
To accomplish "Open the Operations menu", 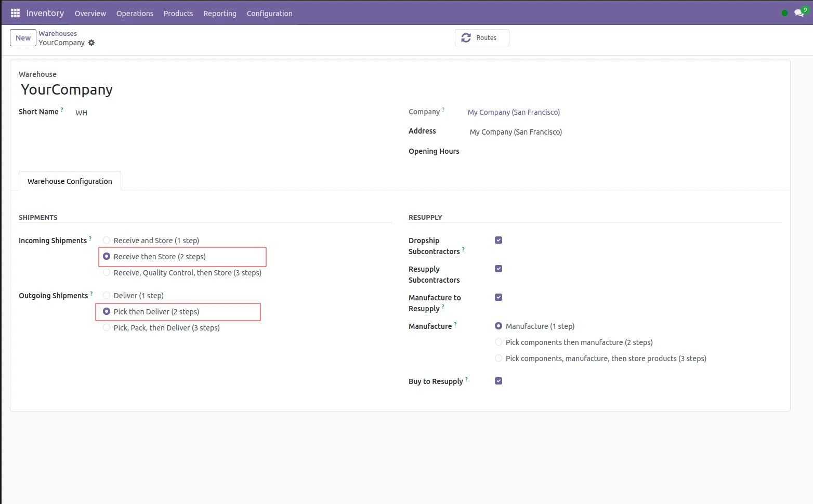I will [135, 14].
